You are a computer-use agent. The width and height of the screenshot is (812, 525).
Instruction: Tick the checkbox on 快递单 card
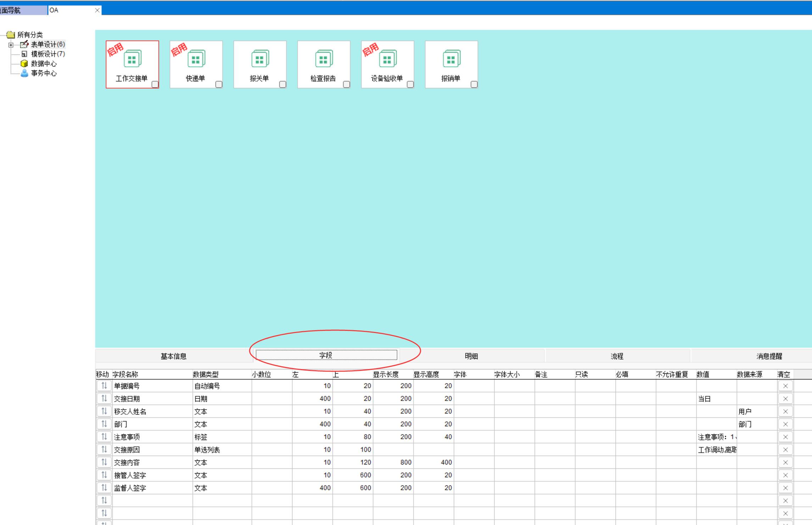pos(219,84)
